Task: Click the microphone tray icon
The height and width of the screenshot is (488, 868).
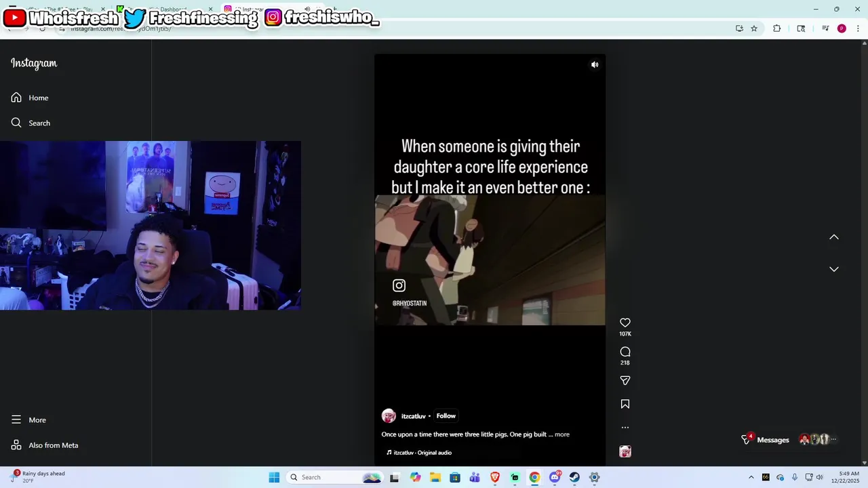Action: 795,477
